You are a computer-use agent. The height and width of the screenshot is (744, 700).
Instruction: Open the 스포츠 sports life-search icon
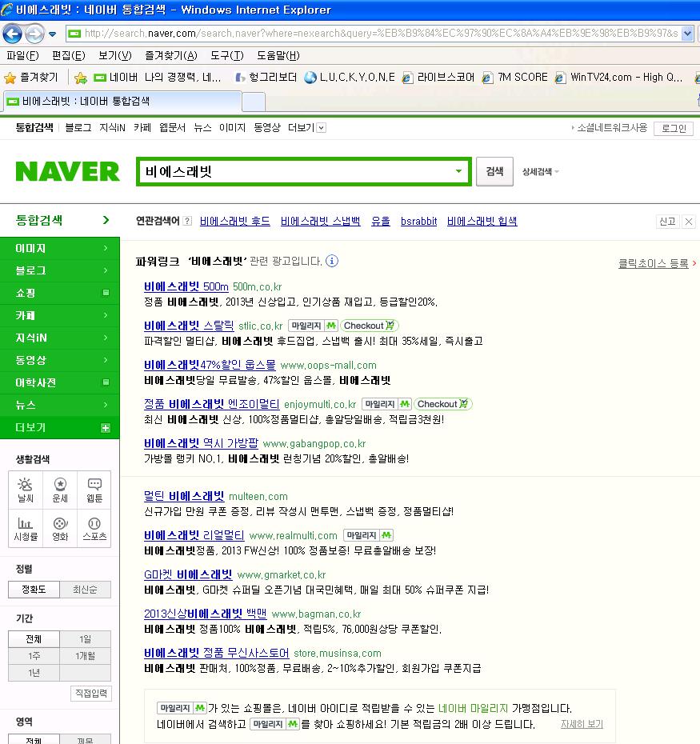pyautogui.click(x=94, y=529)
